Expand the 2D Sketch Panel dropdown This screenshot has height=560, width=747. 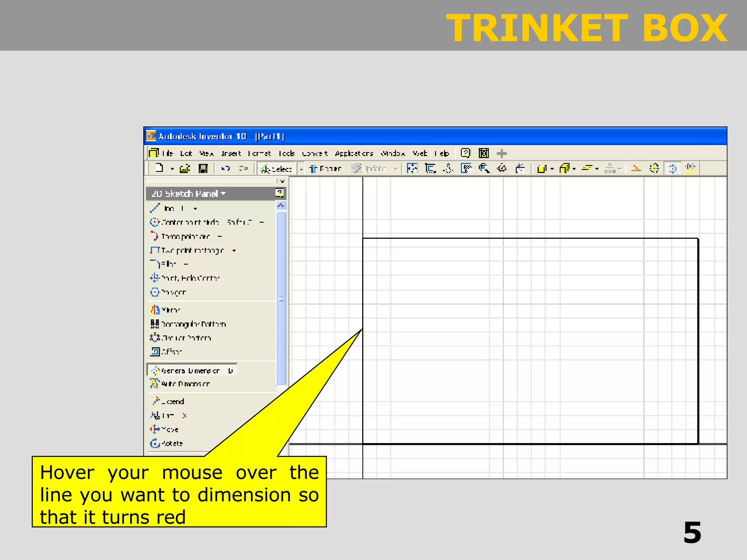(223, 194)
